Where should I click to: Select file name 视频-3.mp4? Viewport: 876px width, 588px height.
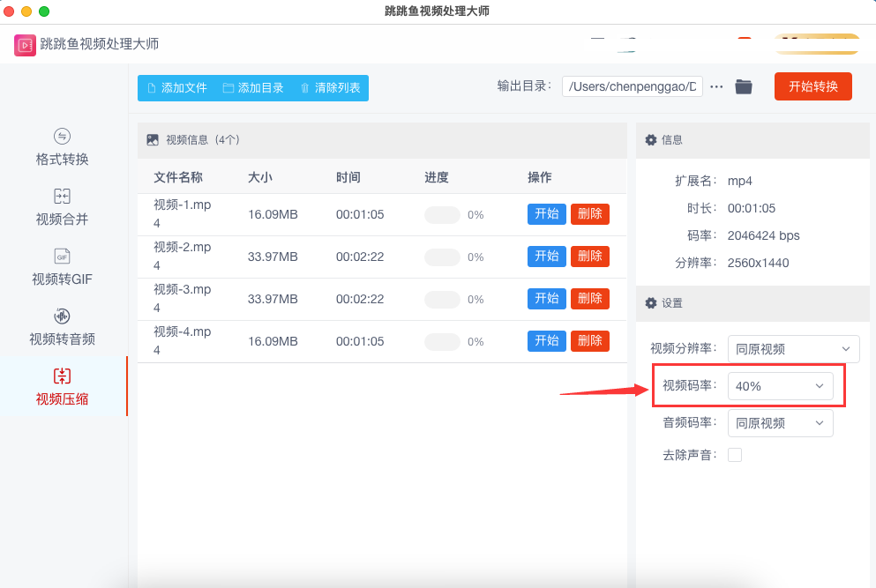pyautogui.click(x=182, y=299)
